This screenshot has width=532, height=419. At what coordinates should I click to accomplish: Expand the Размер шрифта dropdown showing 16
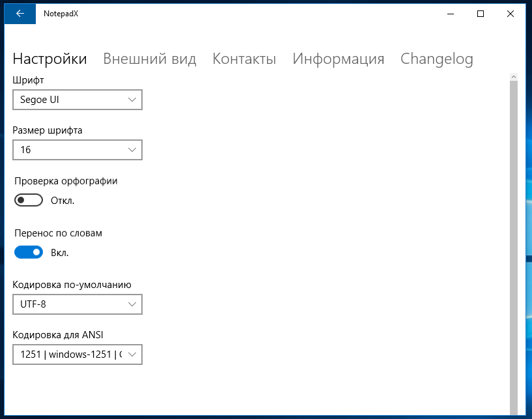tap(77, 150)
